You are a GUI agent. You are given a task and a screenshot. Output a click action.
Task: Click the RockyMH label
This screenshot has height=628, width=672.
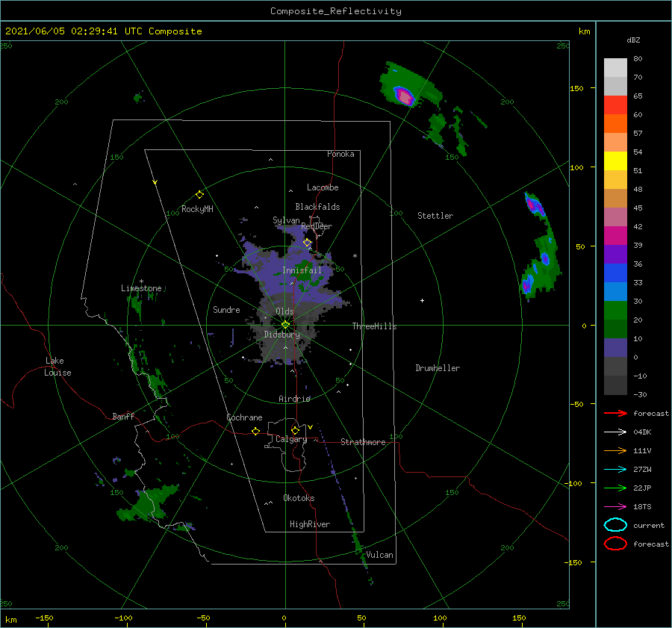coord(197,209)
